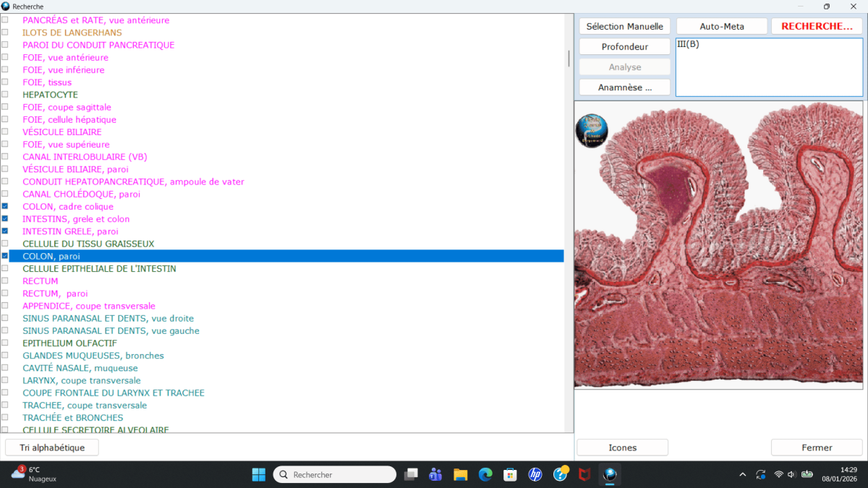Click the Tri alphabétique button

52,448
